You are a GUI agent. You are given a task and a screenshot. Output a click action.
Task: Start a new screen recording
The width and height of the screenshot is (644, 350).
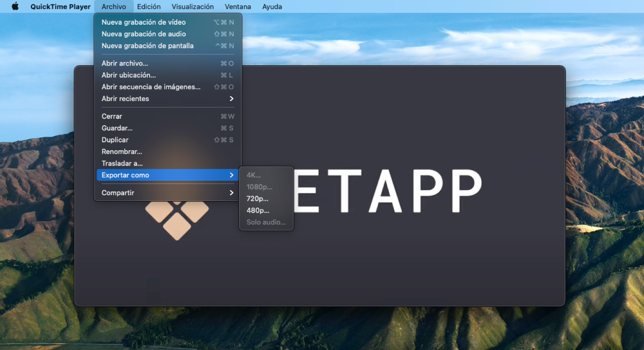pyautogui.click(x=147, y=46)
